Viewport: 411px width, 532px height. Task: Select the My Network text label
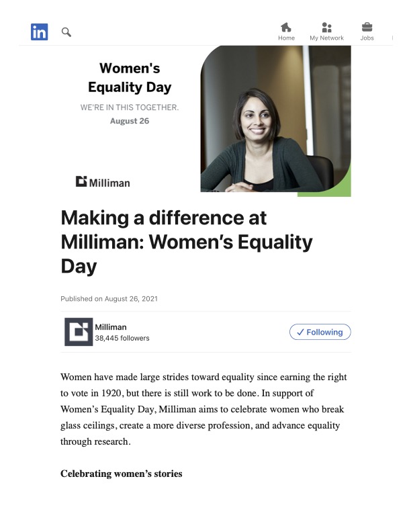(326, 38)
